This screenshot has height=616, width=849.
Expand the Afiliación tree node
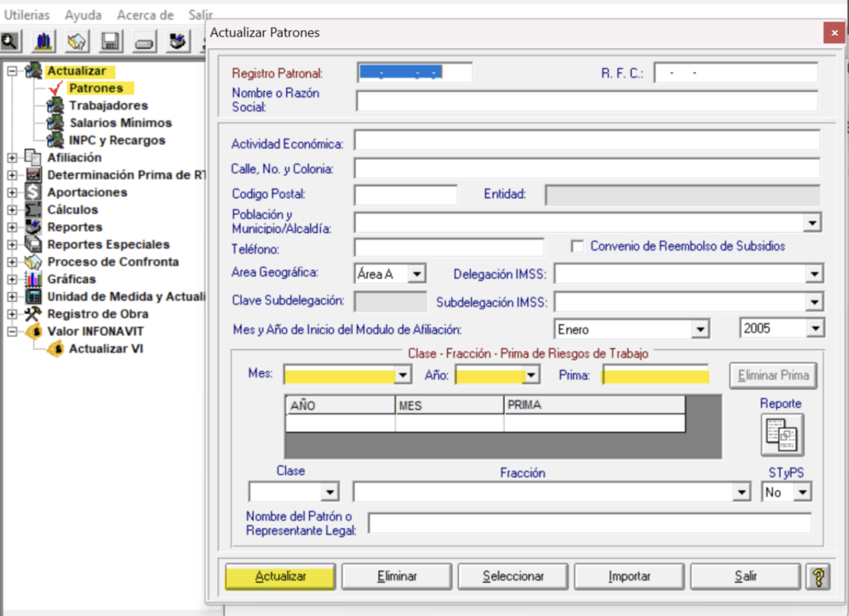tap(12, 158)
